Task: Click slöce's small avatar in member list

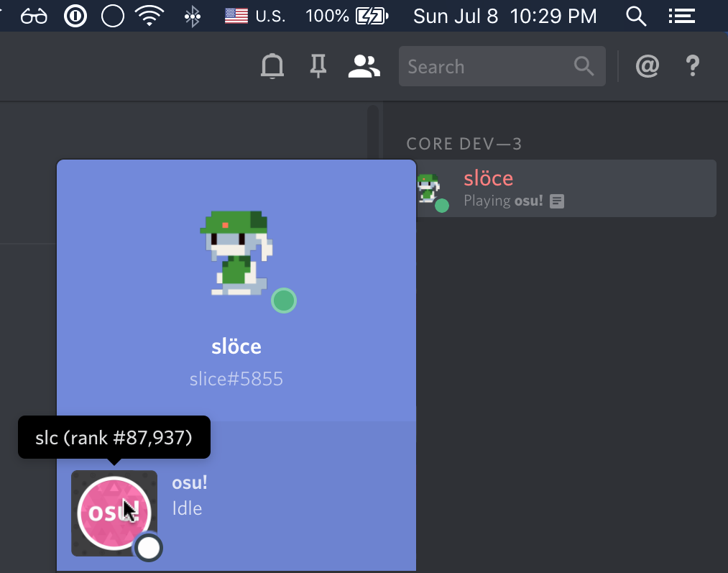Action: tap(430, 188)
